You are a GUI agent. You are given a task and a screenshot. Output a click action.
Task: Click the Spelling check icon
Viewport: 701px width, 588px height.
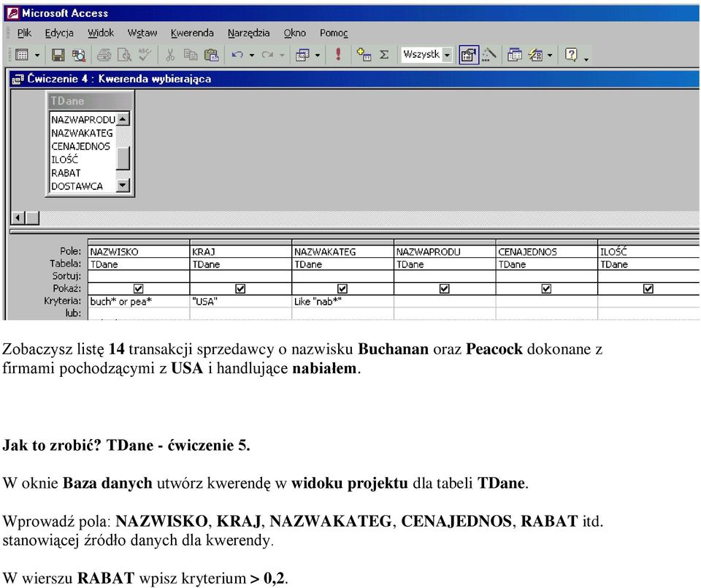pos(145,55)
